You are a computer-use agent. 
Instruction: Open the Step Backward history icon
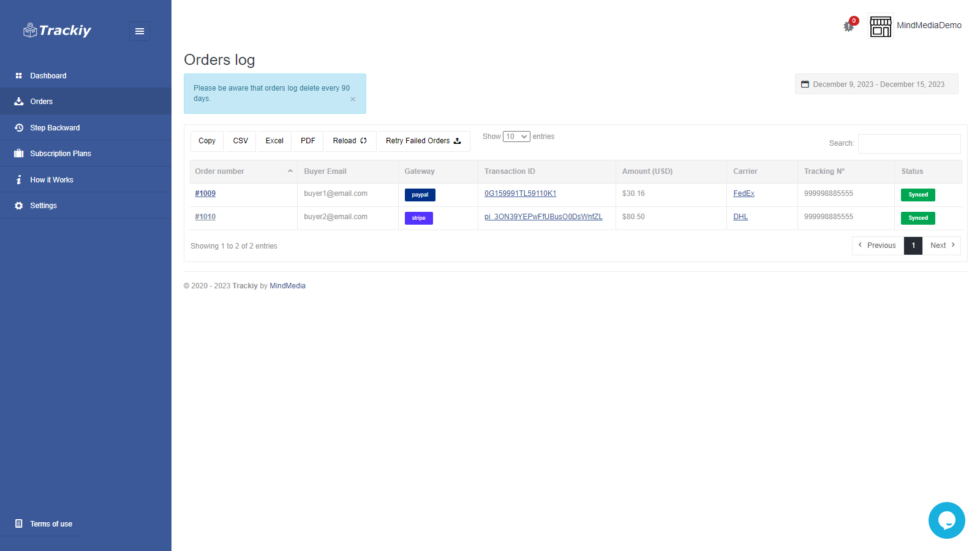[19, 127]
